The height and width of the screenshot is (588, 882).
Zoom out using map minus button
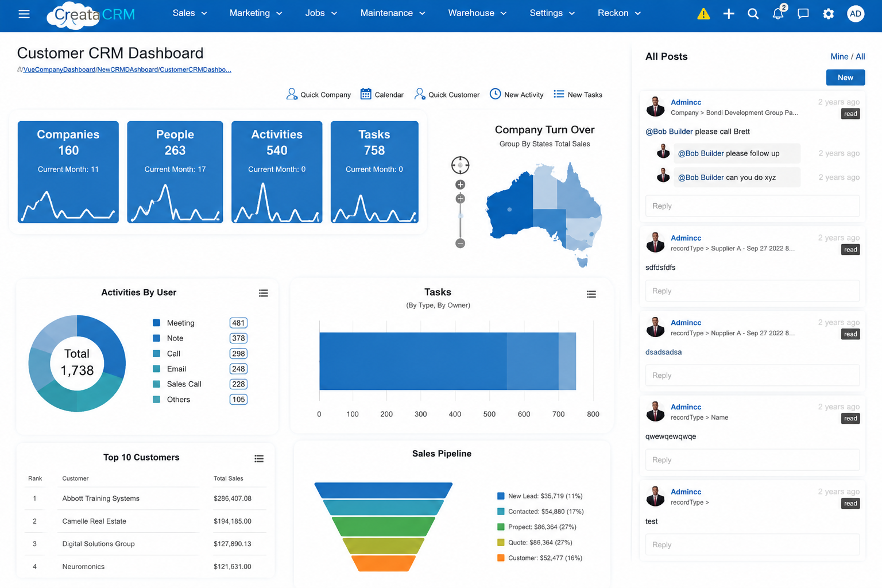click(460, 243)
